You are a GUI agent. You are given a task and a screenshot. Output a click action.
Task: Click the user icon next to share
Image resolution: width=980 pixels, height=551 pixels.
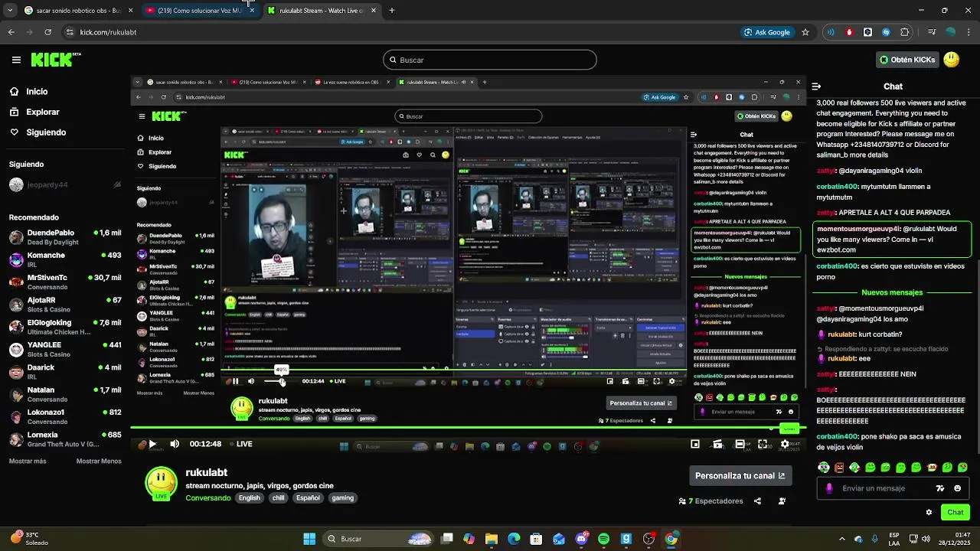click(782, 501)
